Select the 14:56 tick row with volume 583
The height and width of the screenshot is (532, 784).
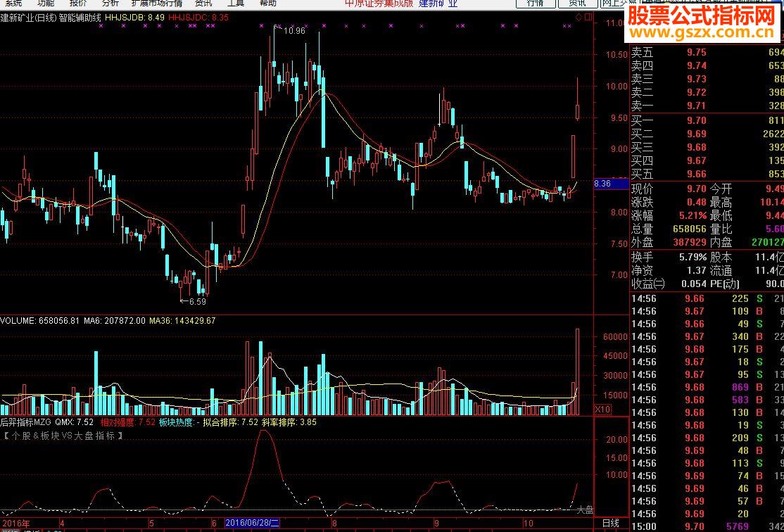pos(707,400)
